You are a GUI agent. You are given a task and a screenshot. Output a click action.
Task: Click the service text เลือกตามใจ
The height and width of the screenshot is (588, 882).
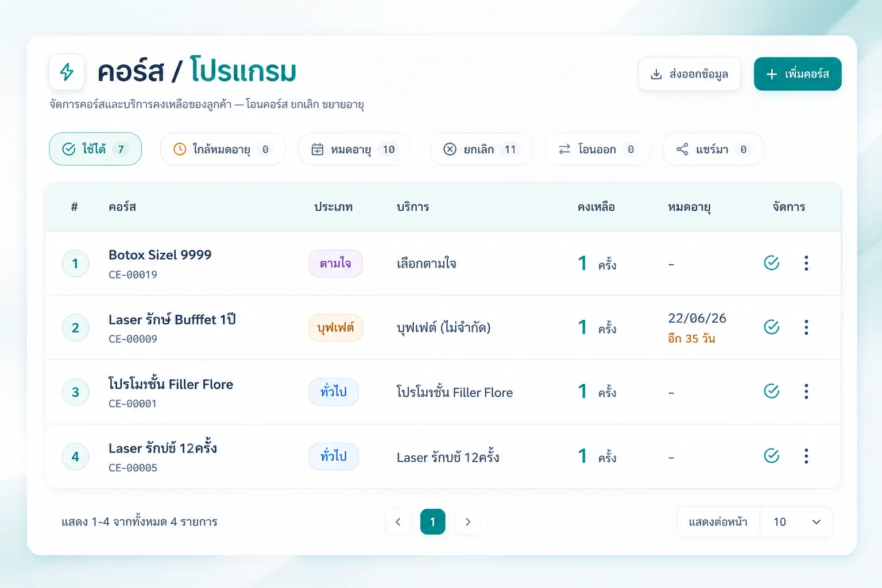tap(427, 264)
